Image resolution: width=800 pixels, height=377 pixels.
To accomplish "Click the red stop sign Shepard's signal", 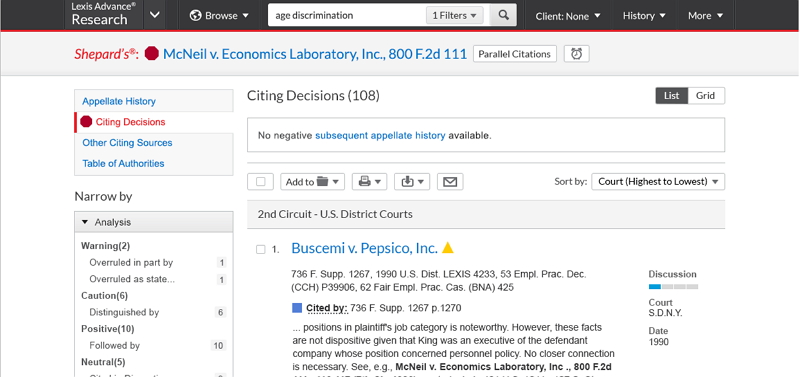I will [x=152, y=54].
